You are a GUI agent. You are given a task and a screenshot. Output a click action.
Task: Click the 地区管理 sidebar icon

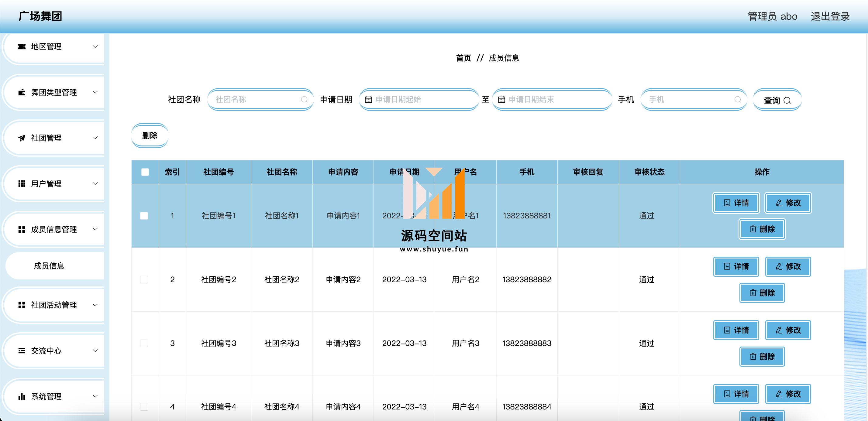click(x=22, y=46)
